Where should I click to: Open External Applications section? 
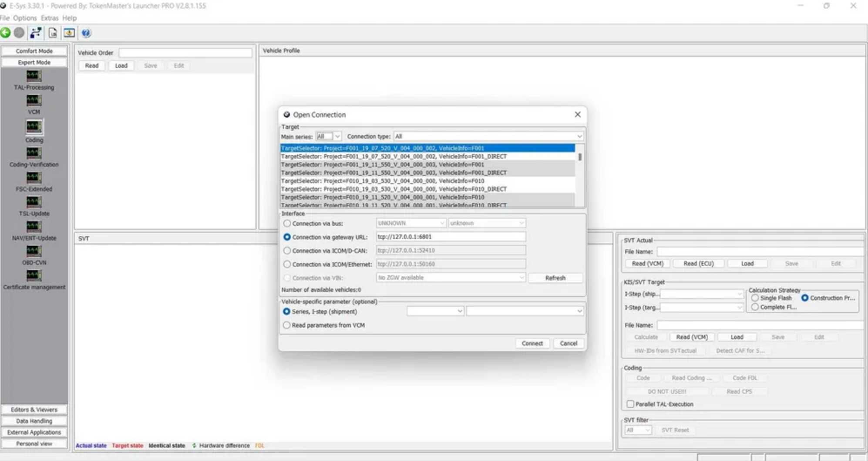click(x=34, y=432)
